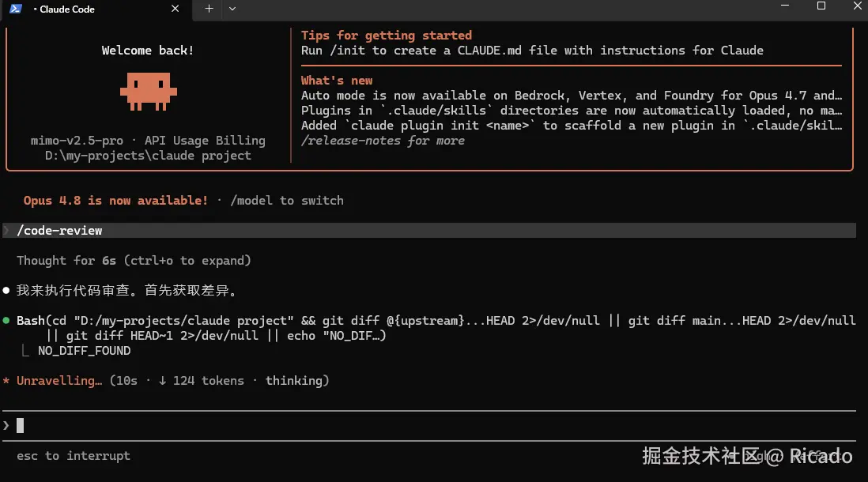Click the white message bullet
Screen dimensions: 868x482
[6, 291]
